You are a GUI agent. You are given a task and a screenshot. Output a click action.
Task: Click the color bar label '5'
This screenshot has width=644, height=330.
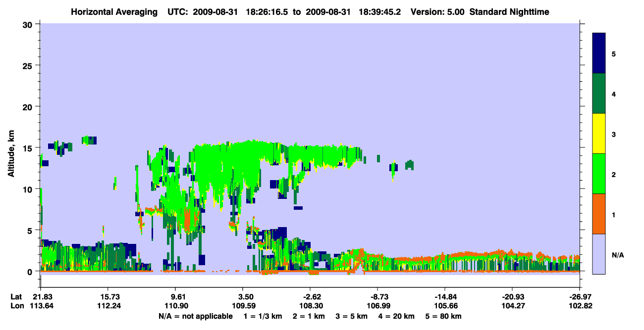614,53
